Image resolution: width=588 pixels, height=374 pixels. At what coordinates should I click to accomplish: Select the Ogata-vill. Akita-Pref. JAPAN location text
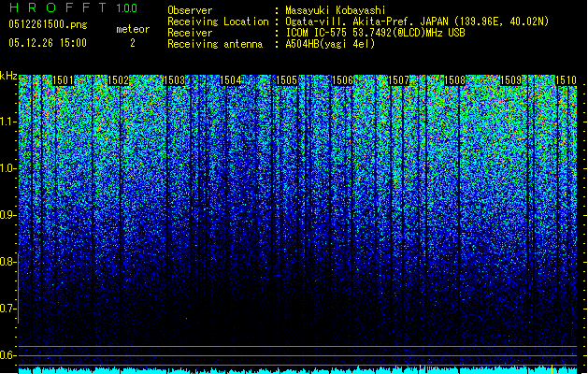click(x=417, y=22)
